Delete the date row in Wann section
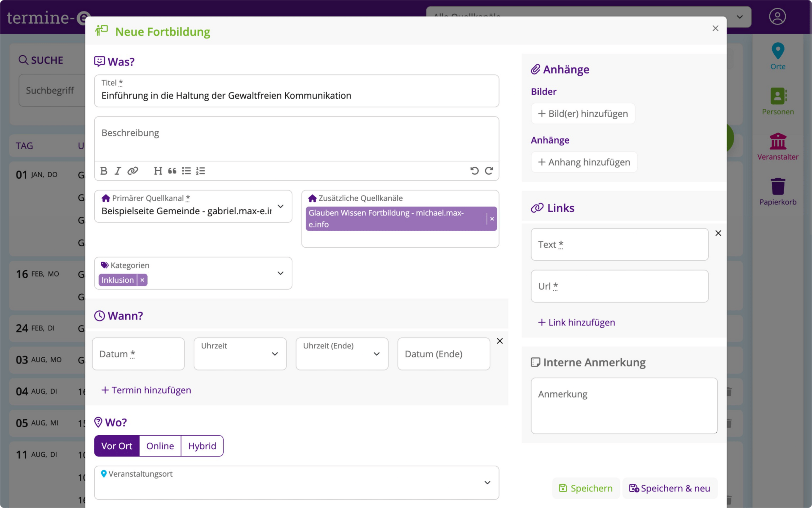Image resolution: width=812 pixels, height=508 pixels. click(x=500, y=341)
